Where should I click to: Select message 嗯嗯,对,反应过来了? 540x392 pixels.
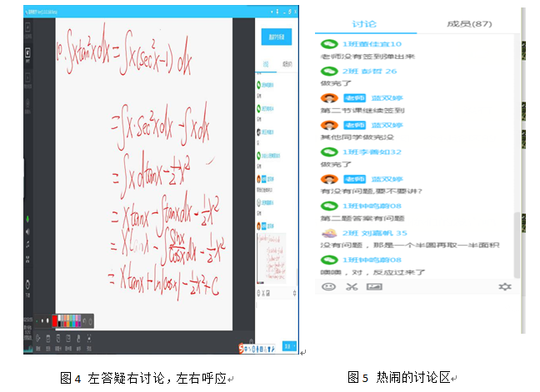(372, 272)
